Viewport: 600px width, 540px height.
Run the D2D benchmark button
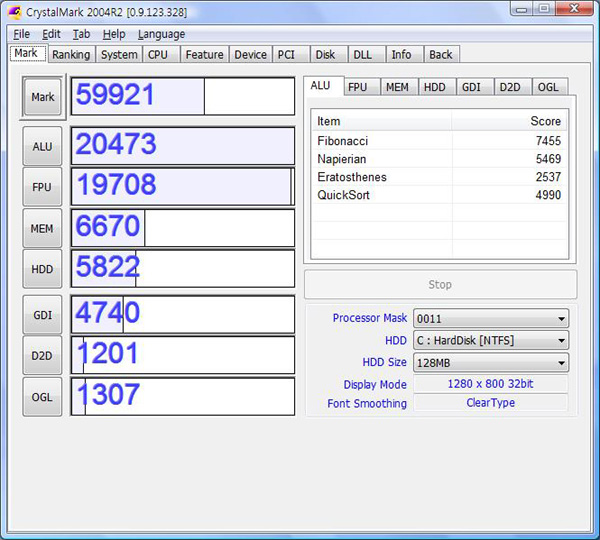coord(42,356)
